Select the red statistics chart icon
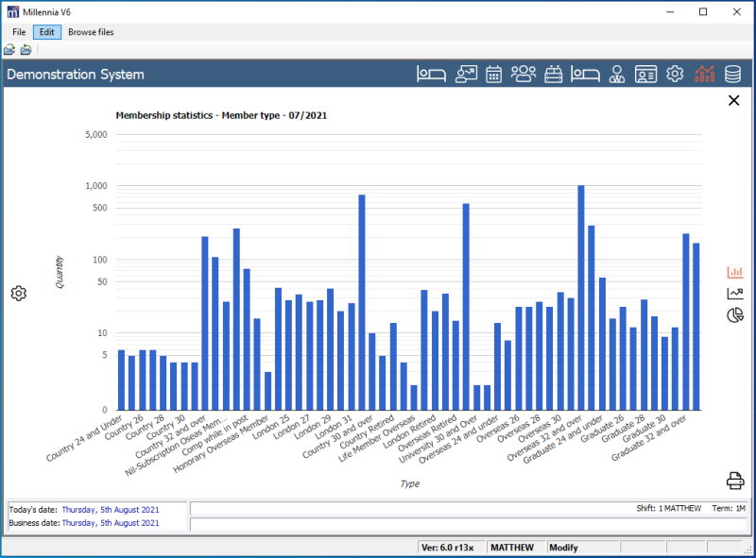This screenshot has height=558, width=756. click(x=704, y=74)
